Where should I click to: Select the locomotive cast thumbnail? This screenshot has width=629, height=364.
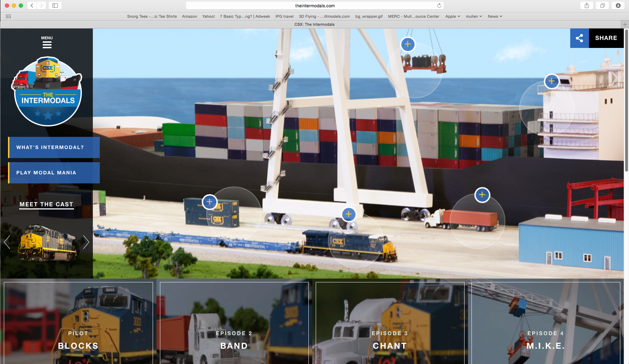coord(47,243)
